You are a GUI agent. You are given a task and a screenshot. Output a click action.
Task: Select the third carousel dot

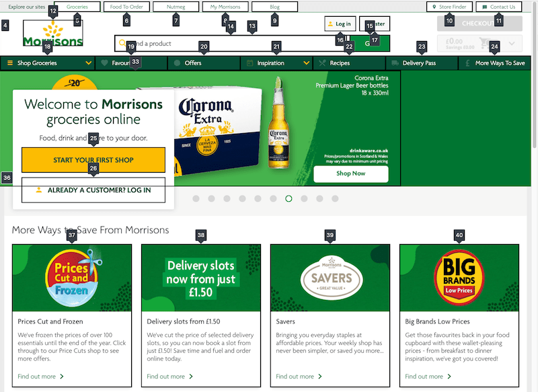[227, 198]
